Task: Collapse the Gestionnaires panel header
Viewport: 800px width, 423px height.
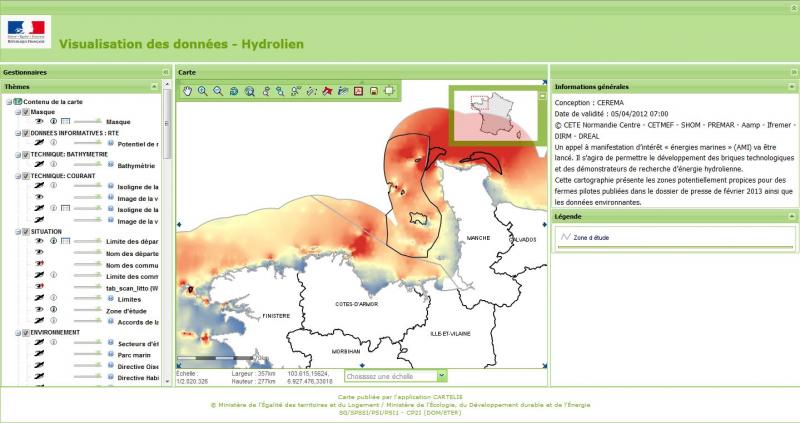Action: pyautogui.click(x=165, y=73)
